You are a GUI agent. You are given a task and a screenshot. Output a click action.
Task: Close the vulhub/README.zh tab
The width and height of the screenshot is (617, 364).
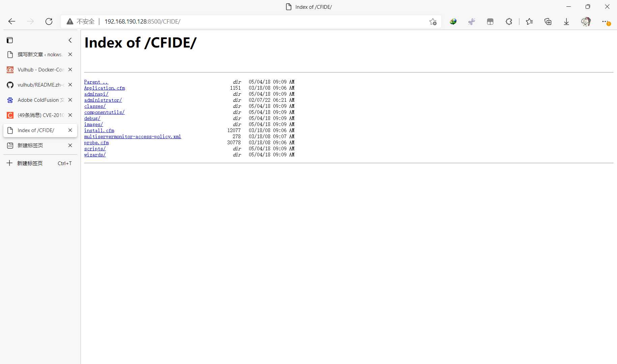pyautogui.click(x=70, y=85)
